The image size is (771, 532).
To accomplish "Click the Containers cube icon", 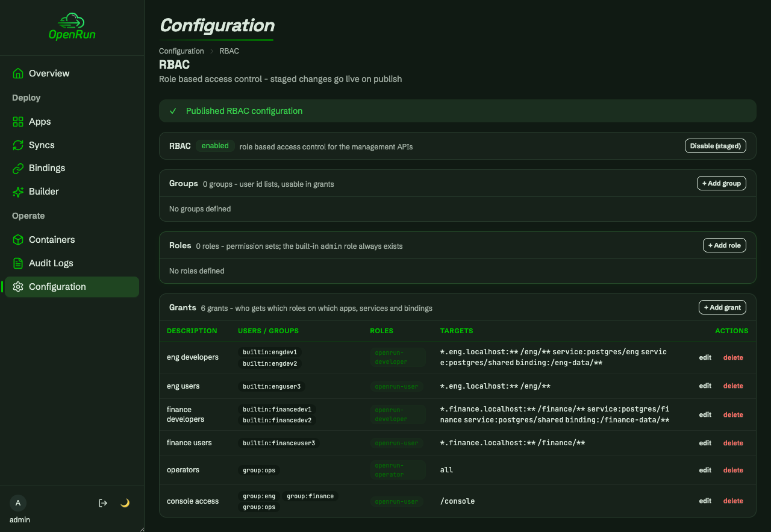I will pyautogui.click(x=18, y=240).
